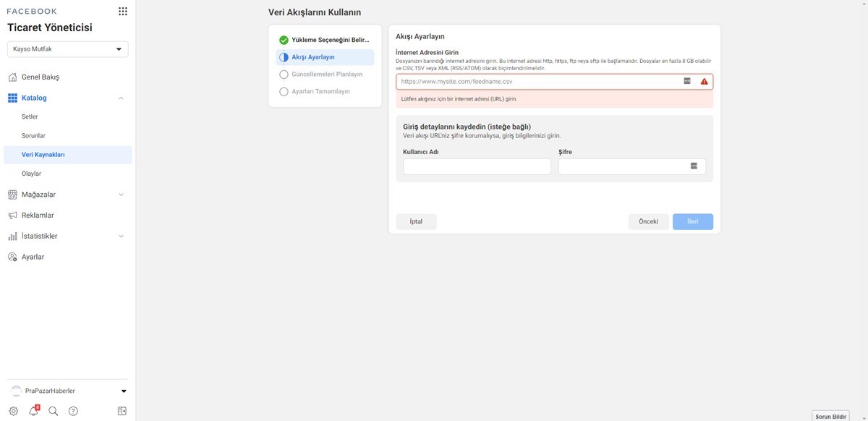Screen dimensions: 868x421
Task: Click the Veri Akışlarını Kullanın heading
Action: [315, 12]
